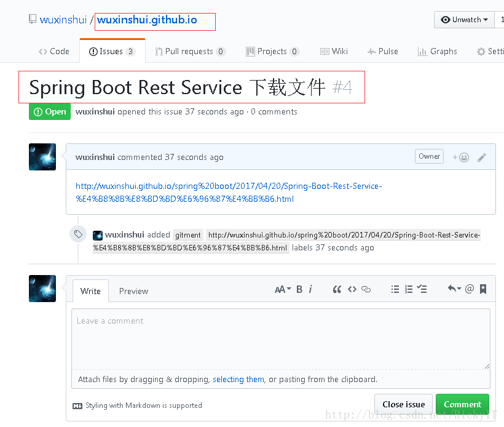Open the saved reply arrow dropdown
The width and height of the screenshot is (504, 427).
pos(454,289)
